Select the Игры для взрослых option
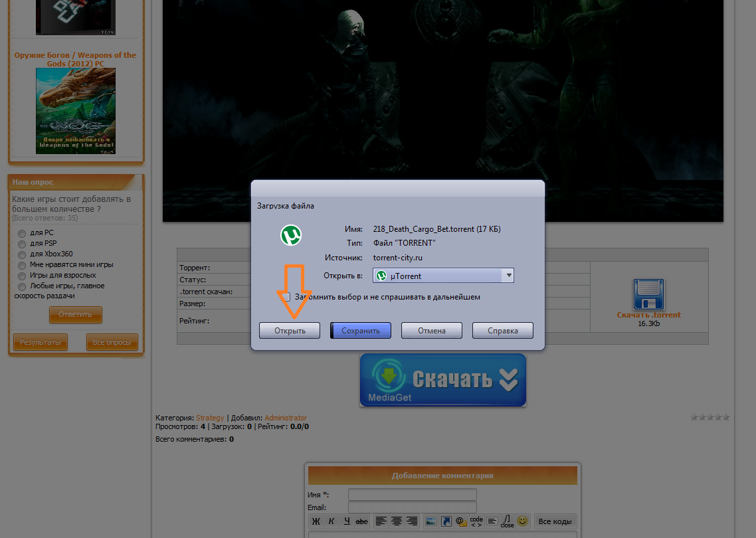This screenshot has height=538, width=756. (22, 276)
